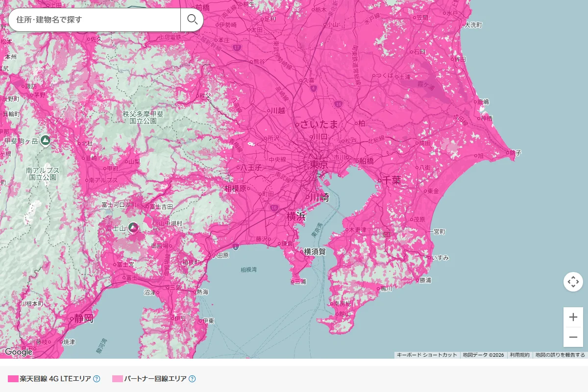Click the search magnifier icon
Image resolution: width=588 pixels, height=392 pixels.
(192, 20)
